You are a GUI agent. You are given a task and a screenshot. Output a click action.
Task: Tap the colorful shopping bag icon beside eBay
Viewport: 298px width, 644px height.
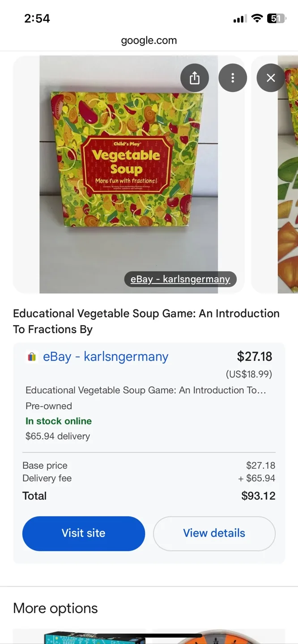click(31, 356)
